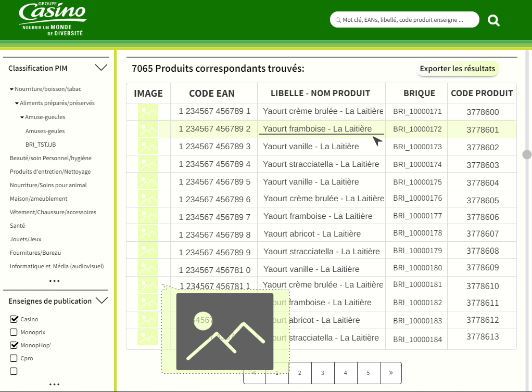Collapse the Amuse-gueules tree node
This screenshot has height=392, width=532.
tap(22, 117)
